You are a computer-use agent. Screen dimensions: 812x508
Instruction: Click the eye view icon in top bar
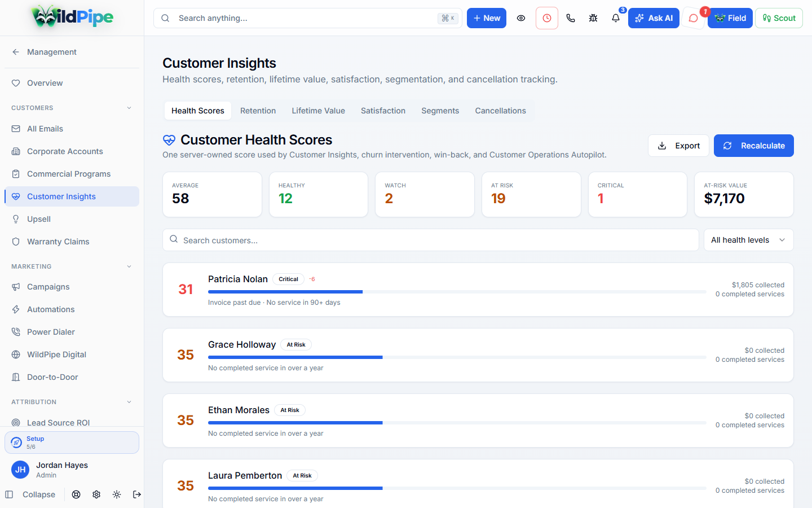pyautogui.click(x=521, y=18)
